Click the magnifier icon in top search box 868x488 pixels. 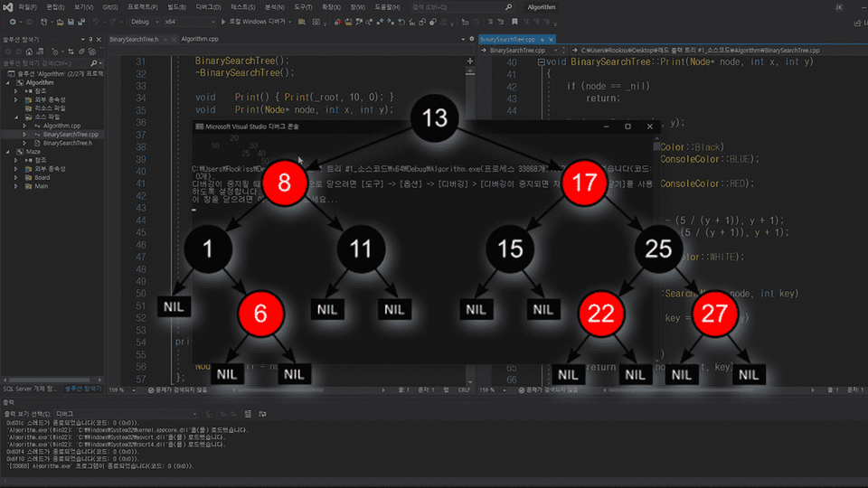click(x=509, y=7)
